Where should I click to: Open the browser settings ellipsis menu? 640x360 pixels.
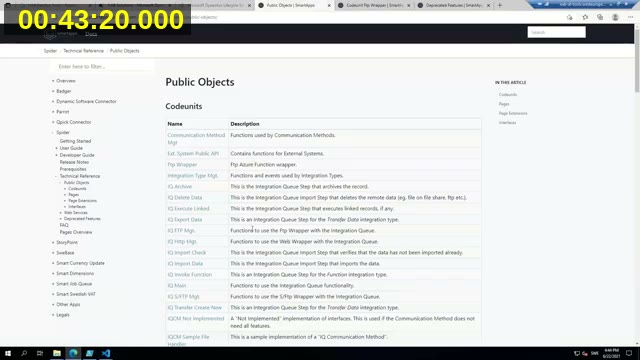click(630, 17)
